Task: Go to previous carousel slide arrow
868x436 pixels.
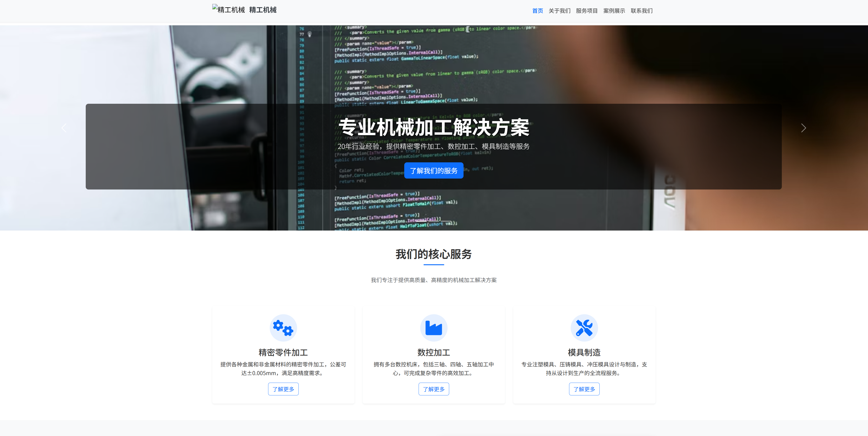Action: tap(64, 128)
